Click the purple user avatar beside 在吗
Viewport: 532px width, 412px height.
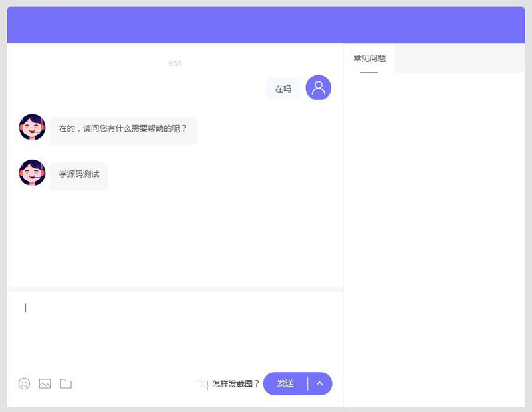pos(317,87)
